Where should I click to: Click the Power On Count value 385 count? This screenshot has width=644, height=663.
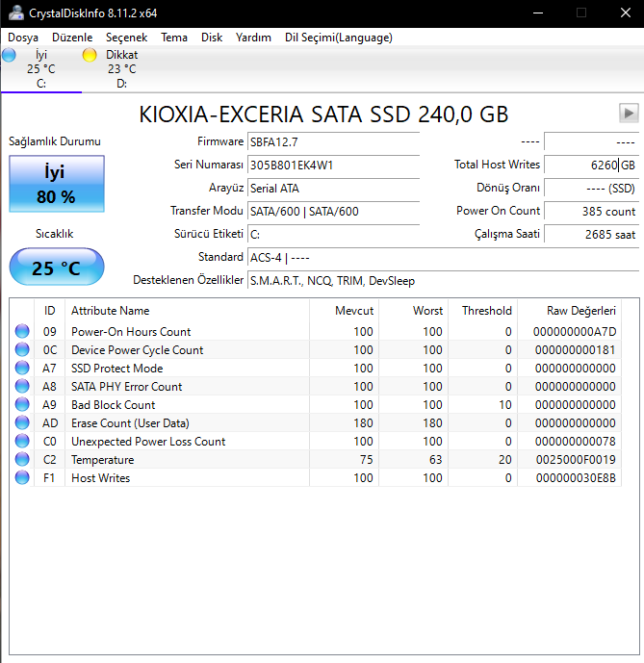591,211
